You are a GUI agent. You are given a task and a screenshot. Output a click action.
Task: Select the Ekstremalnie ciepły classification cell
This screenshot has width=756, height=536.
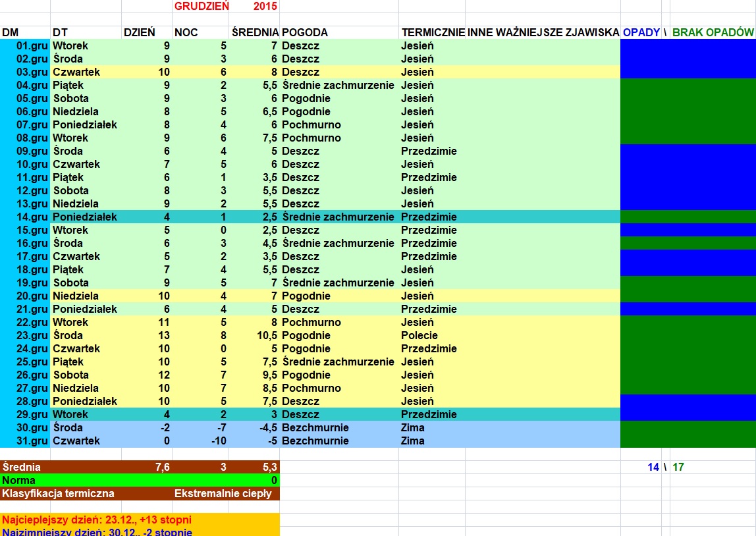point(226,493)
